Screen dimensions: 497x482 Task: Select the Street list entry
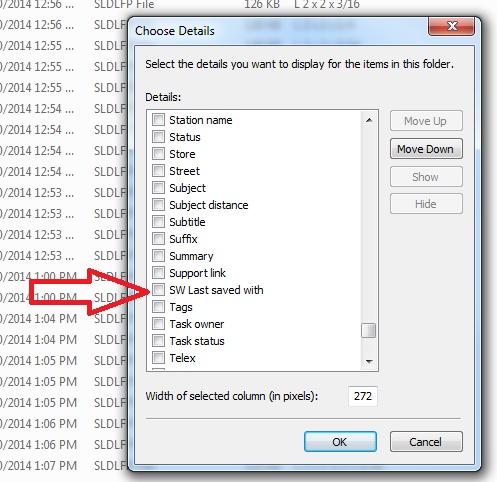click(x=184, y=171)
